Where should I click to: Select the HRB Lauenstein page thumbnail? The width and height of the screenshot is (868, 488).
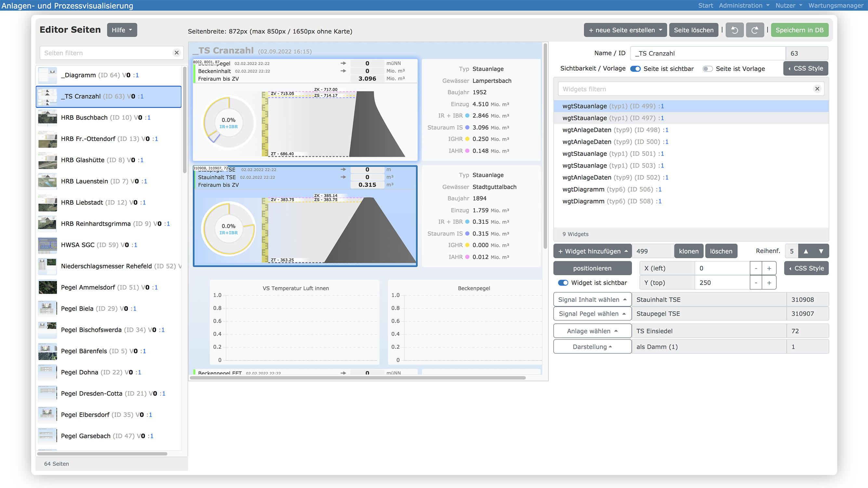click(x=47, y=181)
